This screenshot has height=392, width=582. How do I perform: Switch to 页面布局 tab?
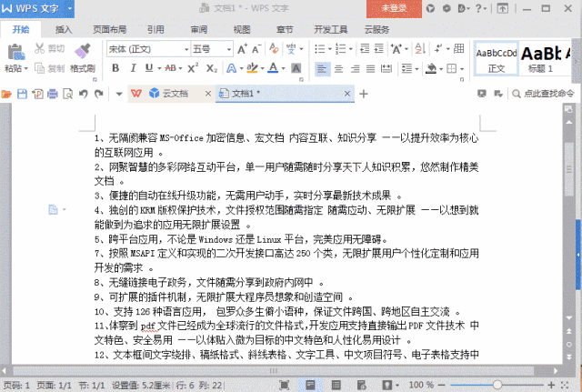(109, 29)
